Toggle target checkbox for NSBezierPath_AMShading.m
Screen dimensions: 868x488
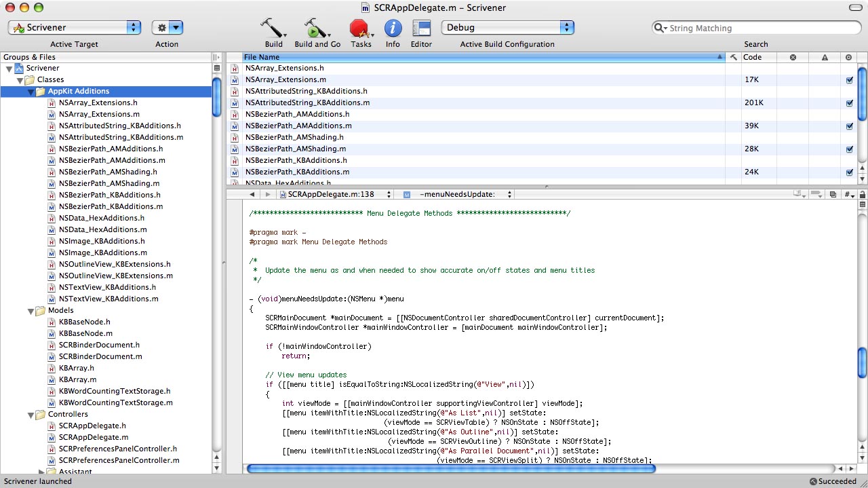(x=850, y=149)
